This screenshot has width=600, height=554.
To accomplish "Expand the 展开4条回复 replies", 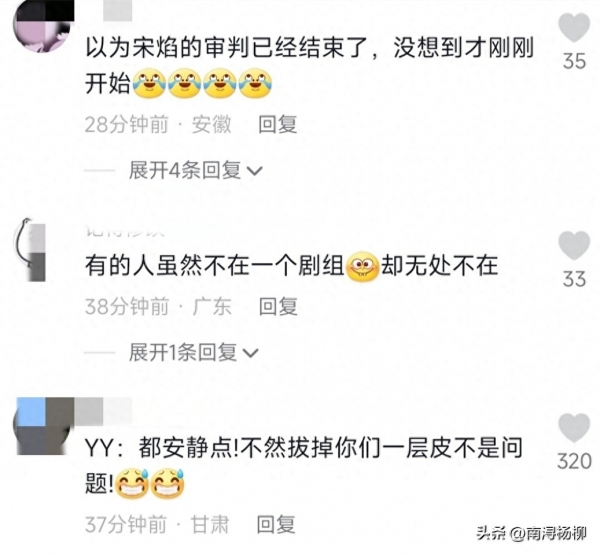I will click(185, 170).
